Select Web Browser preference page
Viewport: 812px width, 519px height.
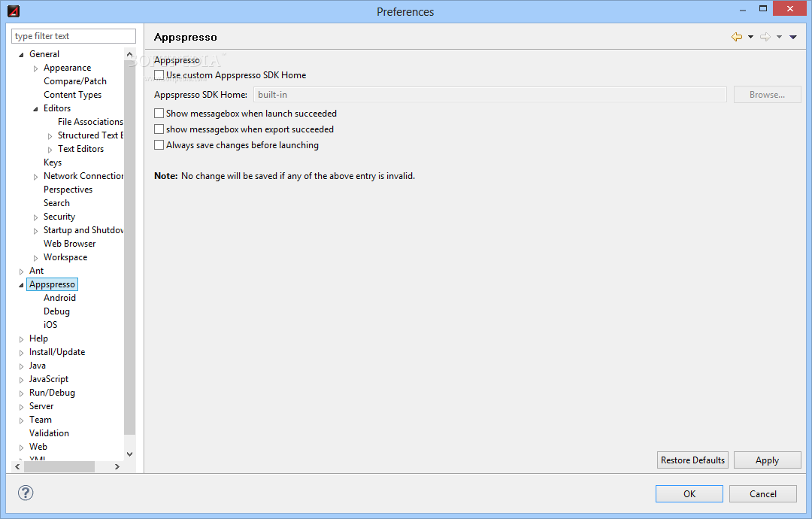point(69,244)
